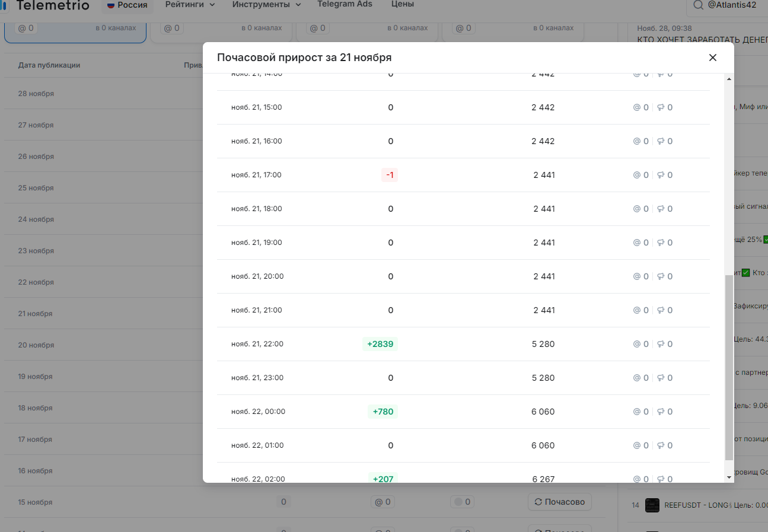Image resolution: width=768 pixels, height=532 pixels.
Task: Click the Дата публикации column header
Action: pyautogui.click(x=49, y=65)
